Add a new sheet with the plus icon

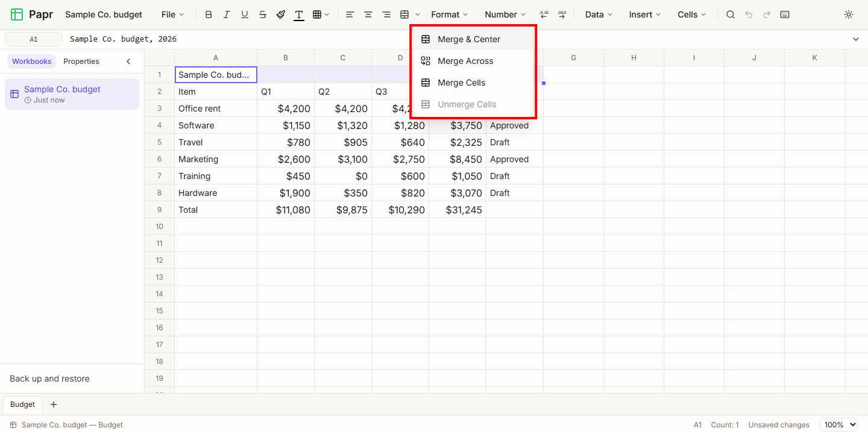[54, 404]
